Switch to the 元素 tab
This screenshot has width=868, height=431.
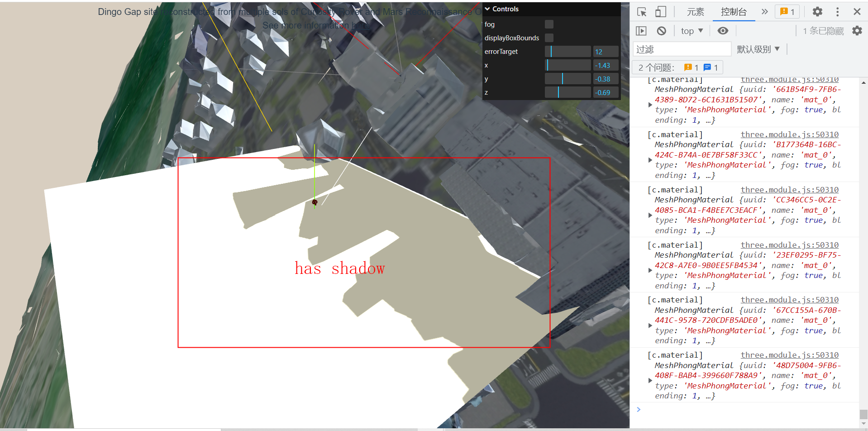695,12
